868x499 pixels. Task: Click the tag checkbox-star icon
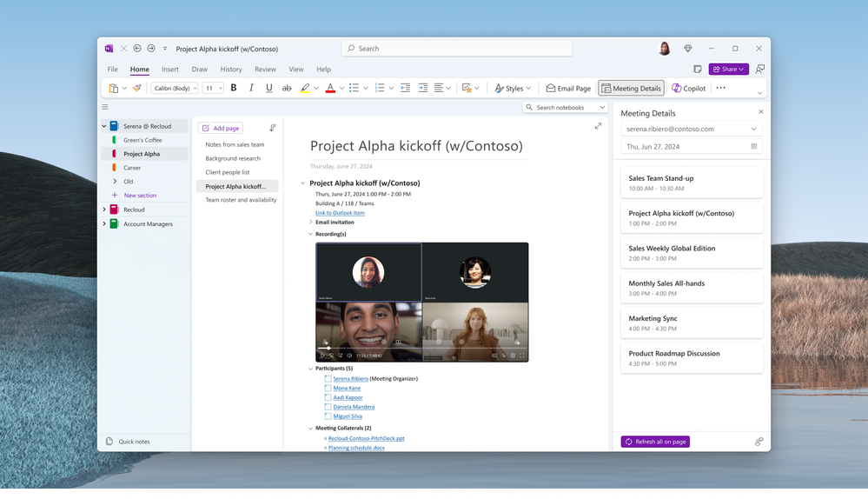467,88
